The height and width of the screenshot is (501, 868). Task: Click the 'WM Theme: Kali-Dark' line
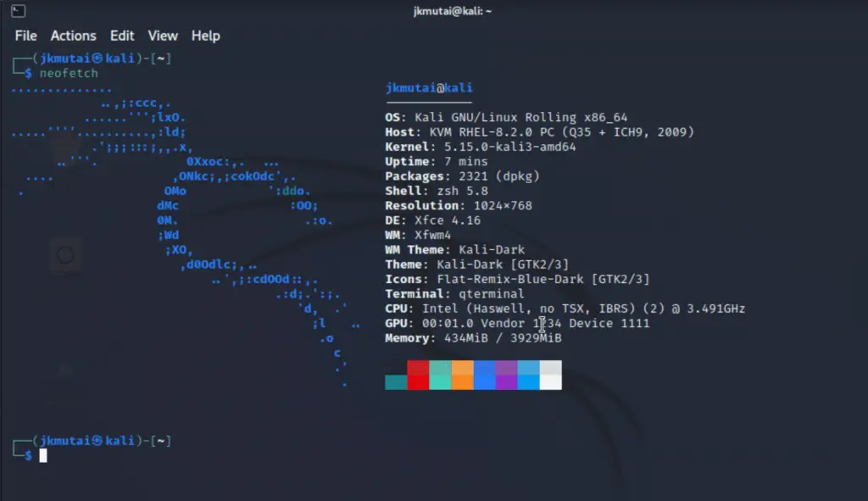(455, 250)
